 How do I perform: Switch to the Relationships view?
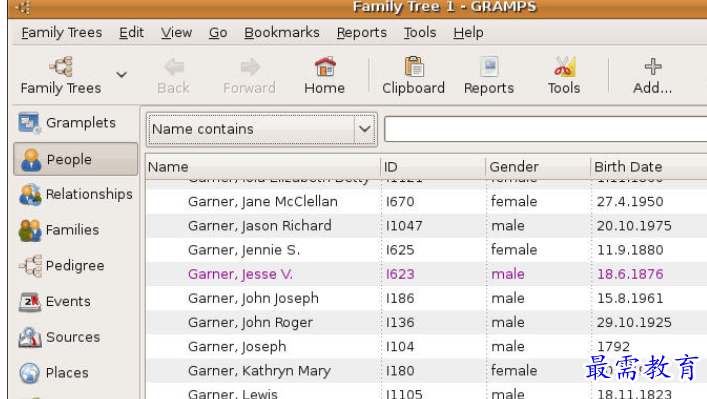pyautogui.click(x=75, y=194)
